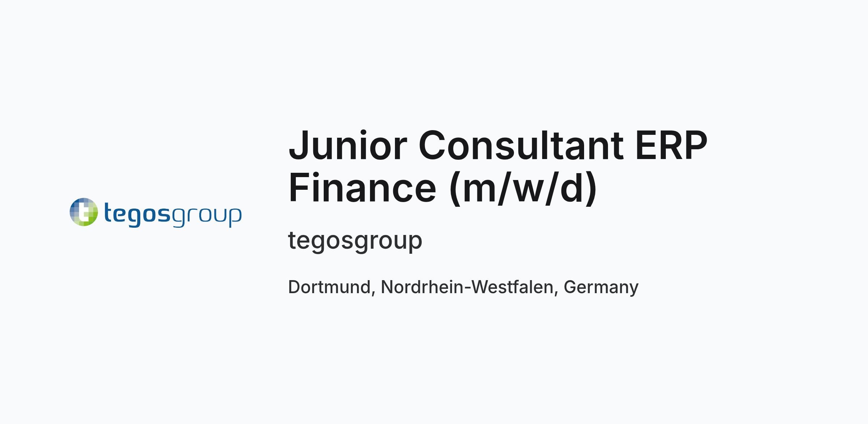Click the round pixelated tegosgroup logo icon
This screenshot has height=424, width=868.
point(84,212)
